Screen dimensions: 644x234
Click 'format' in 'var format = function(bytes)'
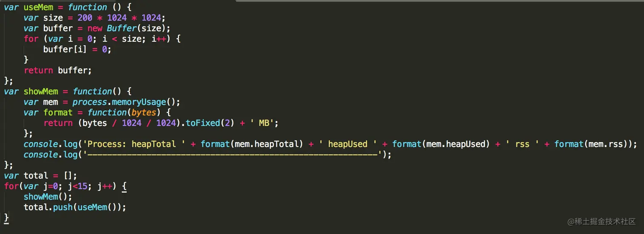point(58,113)
